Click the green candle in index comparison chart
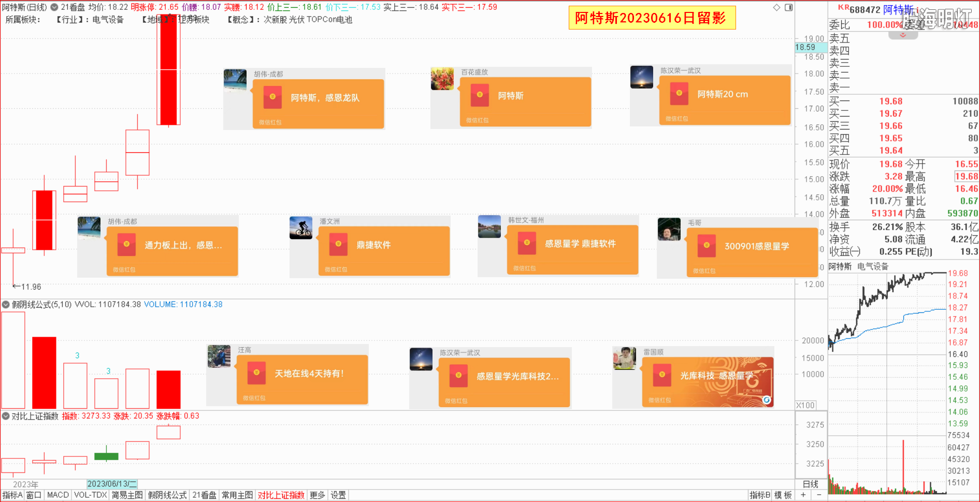The width and height of the screenshot is (980, 502). (x=106, y=456)
